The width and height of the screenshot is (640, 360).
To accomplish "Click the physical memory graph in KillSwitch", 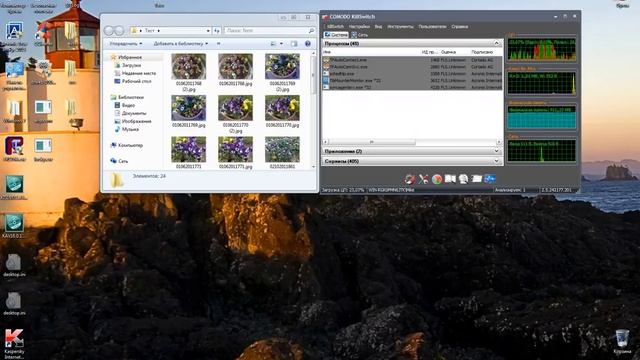I will 542,117.
